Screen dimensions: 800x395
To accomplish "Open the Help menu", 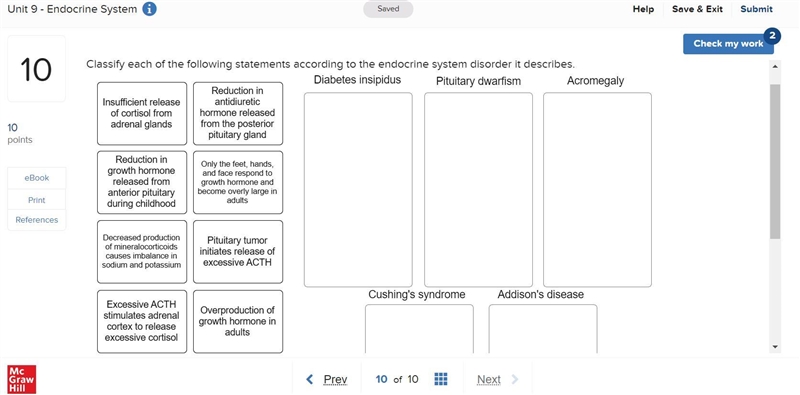I will click(643, 9).
